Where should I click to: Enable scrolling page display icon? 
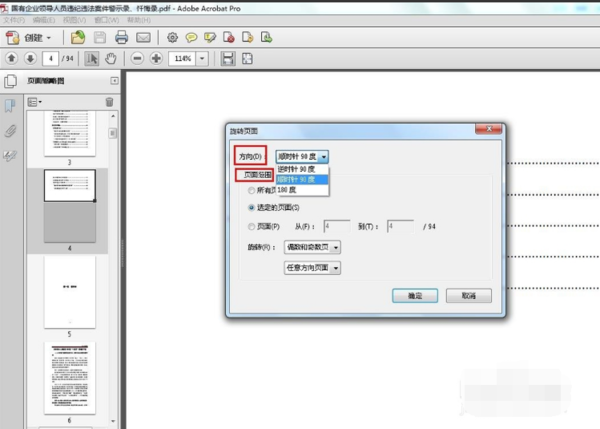(x=228, y=59)
